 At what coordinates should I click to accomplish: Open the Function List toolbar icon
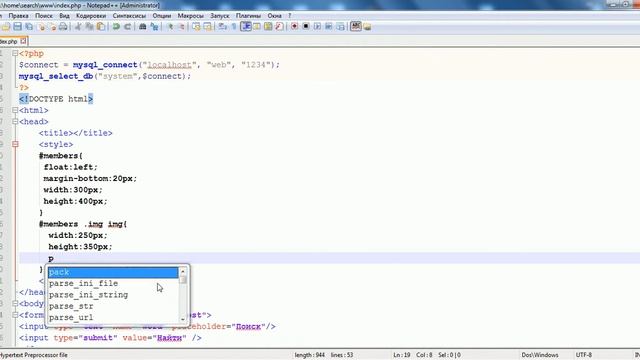pos(279,27)
